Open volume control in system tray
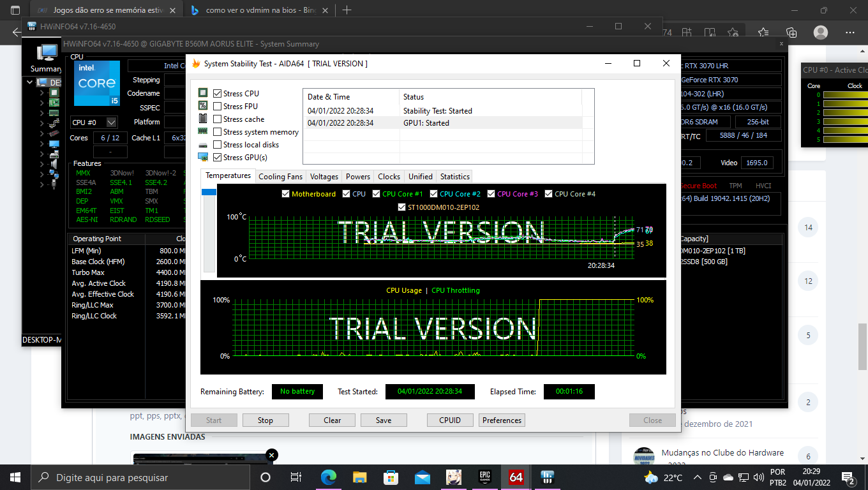Image resolution: width=868 pixels, height=490 pixels. (758, 477)
